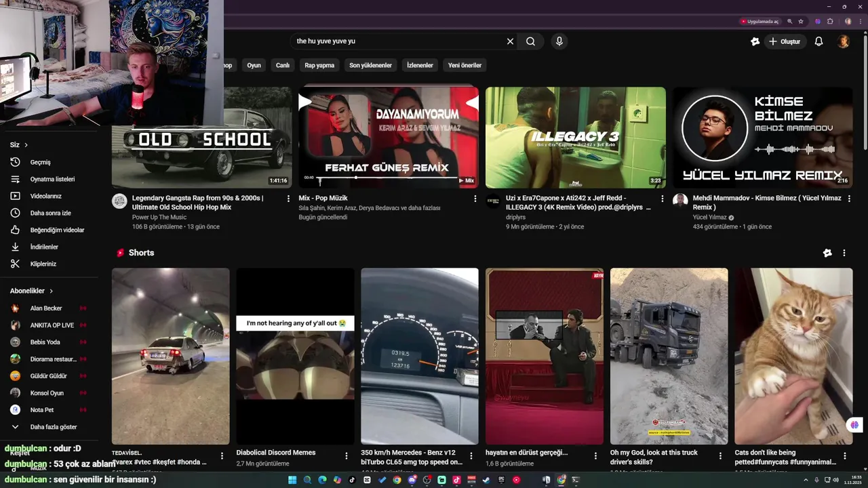Open Nota Pet subscription
This screenshot has height=488, width=868.
coord(49,410)
